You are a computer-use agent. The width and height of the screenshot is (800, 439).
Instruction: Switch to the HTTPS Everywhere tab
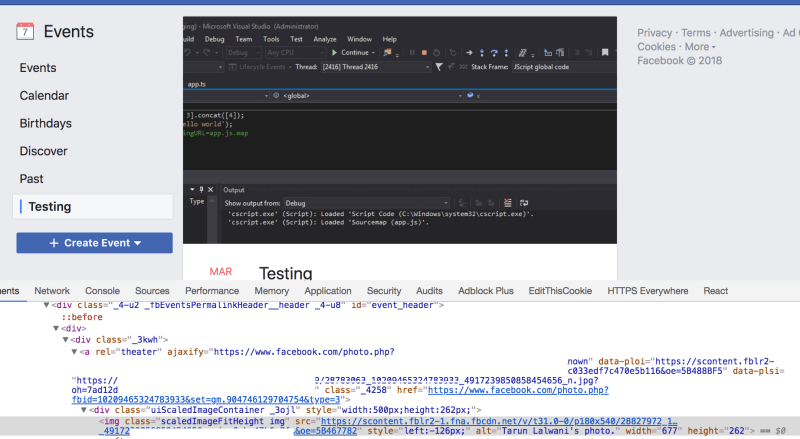point(647,291)
